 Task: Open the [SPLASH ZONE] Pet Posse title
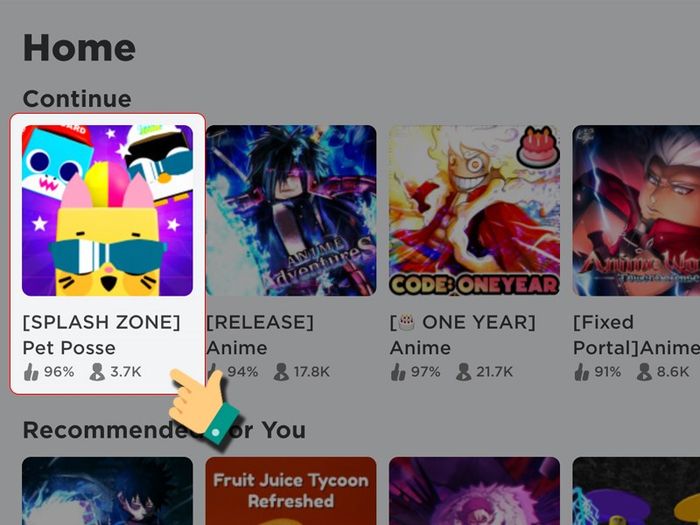pyautogui.click(x=101, y=335)
